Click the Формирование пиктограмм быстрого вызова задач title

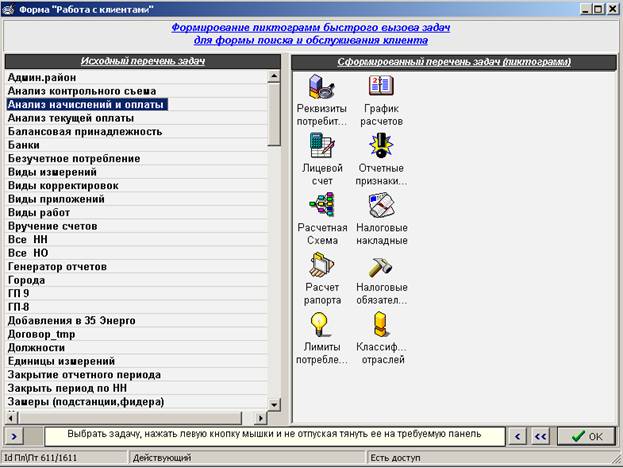pyautogui.click(x=311, y=34)
